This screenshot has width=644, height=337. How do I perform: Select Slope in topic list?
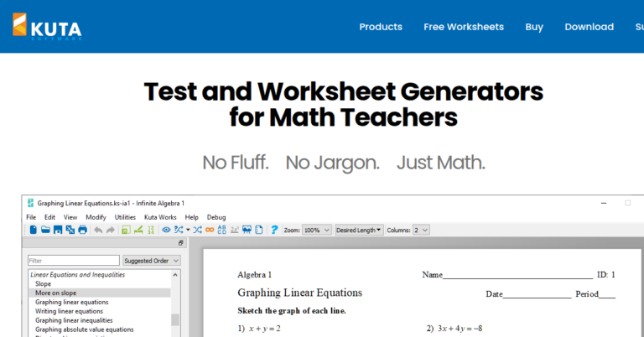(43, 283)
